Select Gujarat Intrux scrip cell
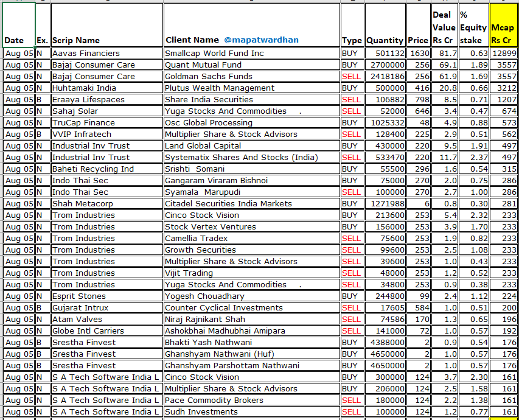Viewport: 519px width, 420px height. pyautogui.click(x=107, y=308)
